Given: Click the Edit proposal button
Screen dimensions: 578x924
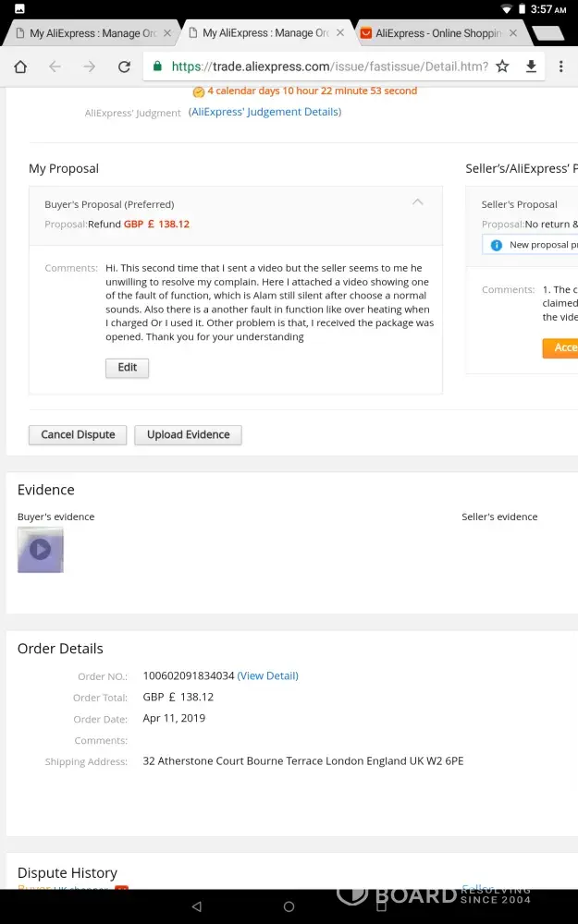Looking at the screenshot, I should (x=127, y=367).
